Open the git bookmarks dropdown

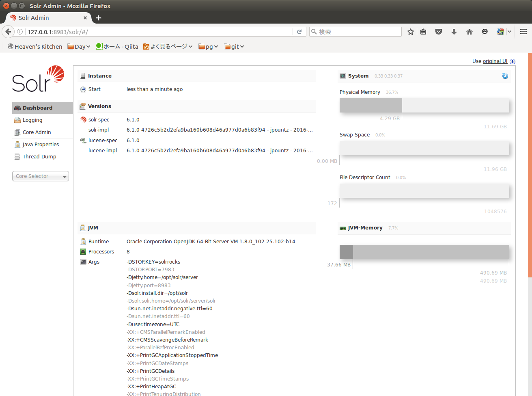click(234, 46)
